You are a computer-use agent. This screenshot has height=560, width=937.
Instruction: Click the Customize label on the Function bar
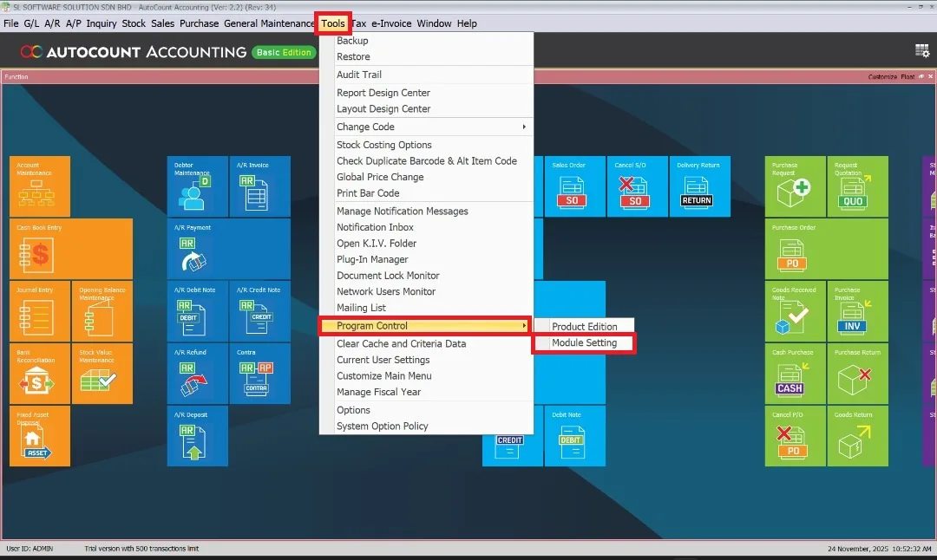click(x=885, y=76)
